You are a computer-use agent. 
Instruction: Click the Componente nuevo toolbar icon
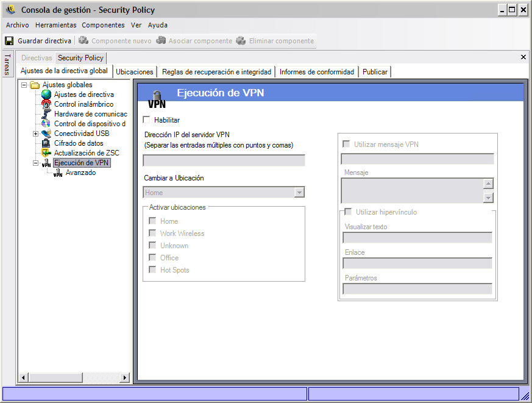click(83, 40)
